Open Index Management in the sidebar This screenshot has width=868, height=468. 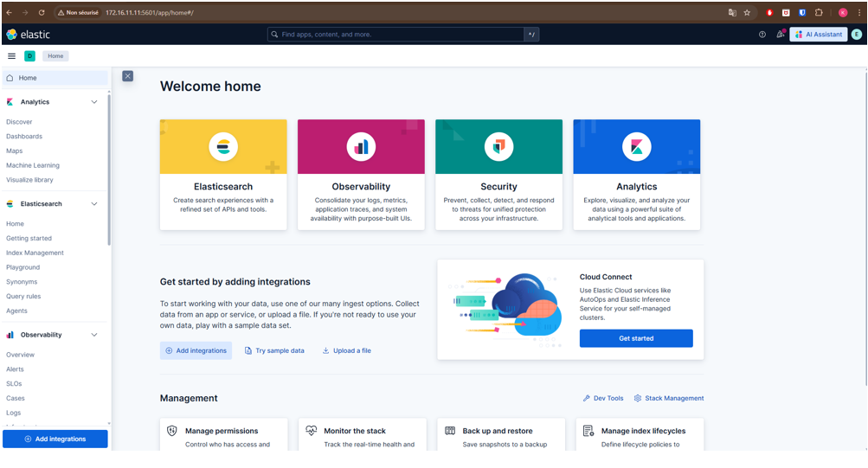(35, 253)
